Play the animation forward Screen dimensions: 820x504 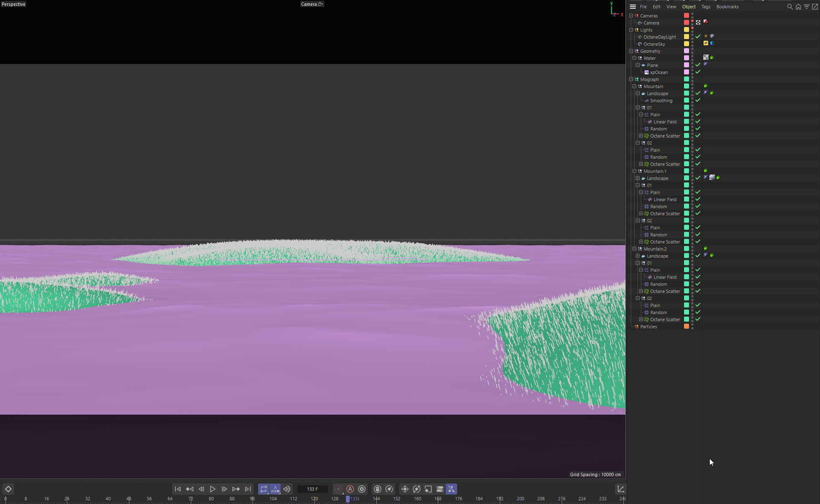pyautogui.click(x=213, y=489)
